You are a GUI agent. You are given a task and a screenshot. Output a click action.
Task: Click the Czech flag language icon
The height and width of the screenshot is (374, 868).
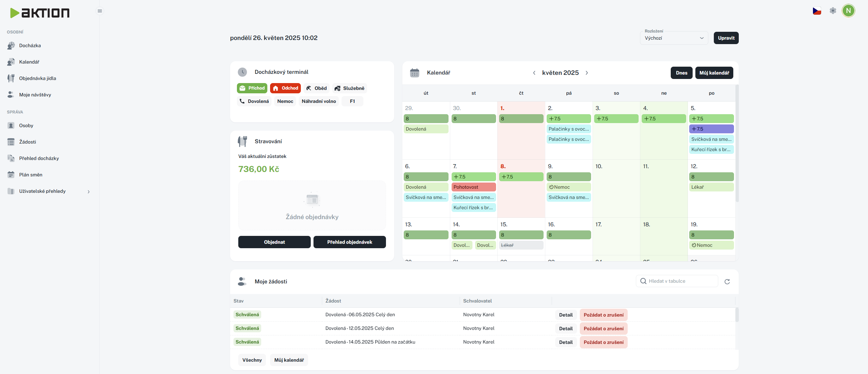(x=817, y=11)
